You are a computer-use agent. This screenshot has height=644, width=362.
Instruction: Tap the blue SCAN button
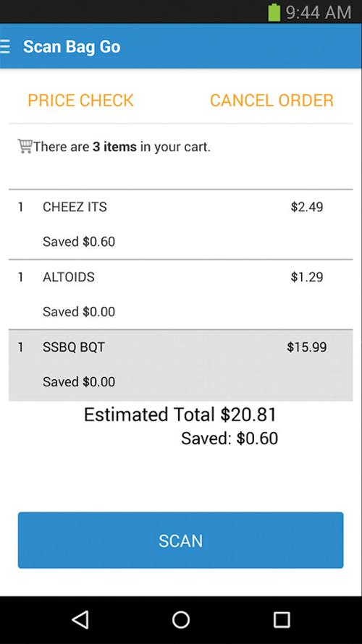click(x=180, y=540)
